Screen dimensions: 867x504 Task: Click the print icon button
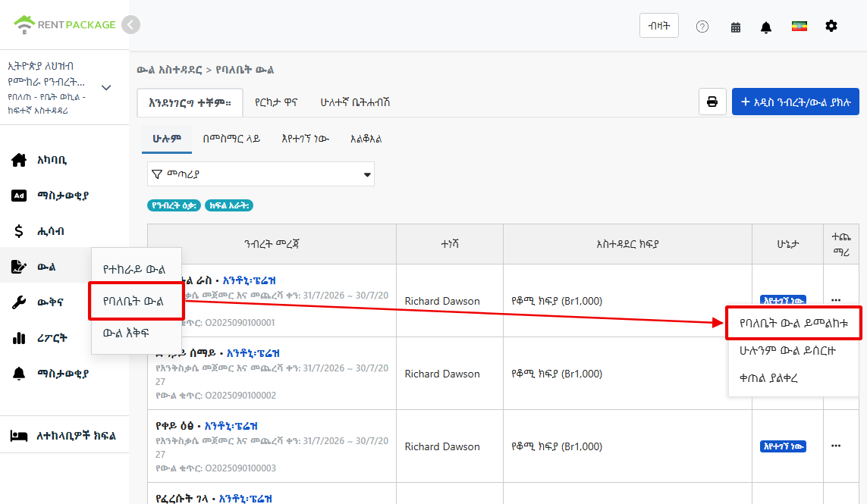[x=712, y=102]
